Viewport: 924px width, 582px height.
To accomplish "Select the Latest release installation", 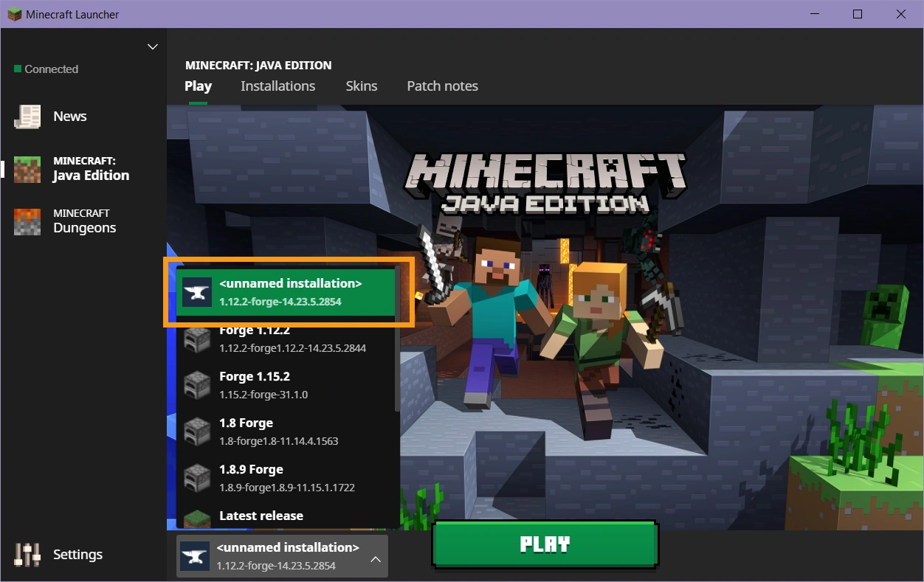I will [x=286, y=516].
